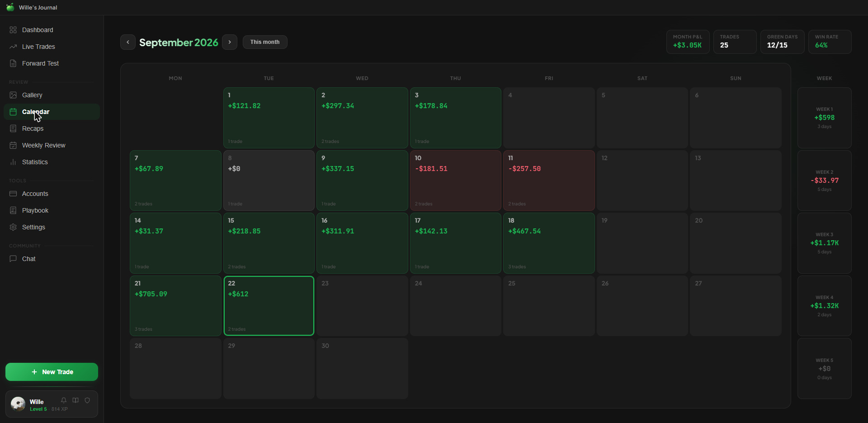This screenshot has width=868, height=423.
Task: Open September 18 with +$467.54
Action: [x=549, y=243]
